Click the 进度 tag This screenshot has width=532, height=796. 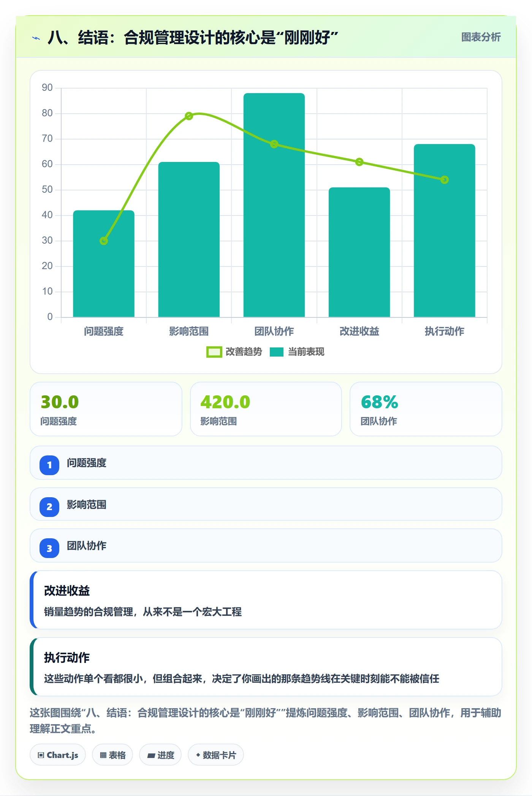point(160,755)
